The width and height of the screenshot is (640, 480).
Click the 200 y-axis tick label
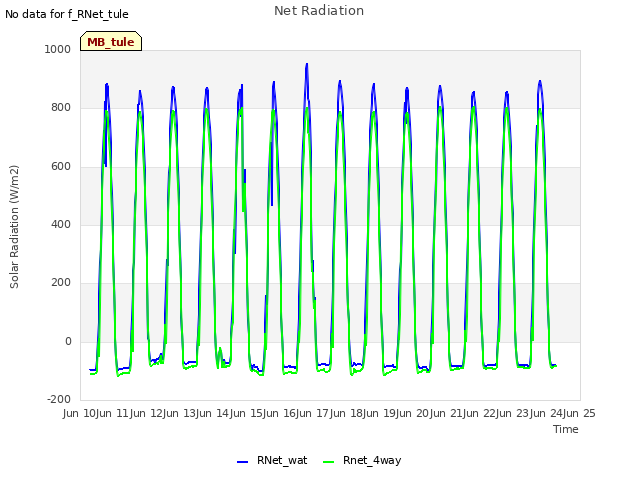pyautogui.click(x=61, y=283)
